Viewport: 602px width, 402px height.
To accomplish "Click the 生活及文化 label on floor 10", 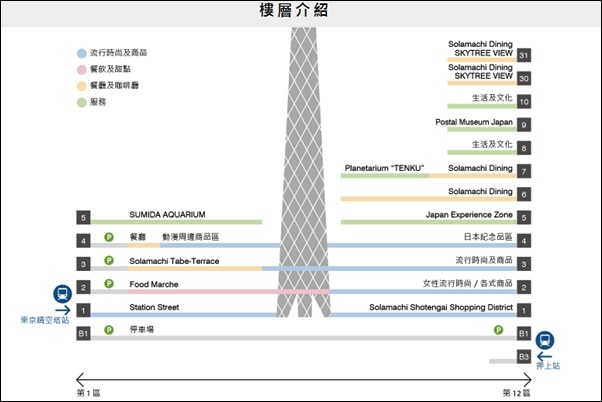I will 492,98.
